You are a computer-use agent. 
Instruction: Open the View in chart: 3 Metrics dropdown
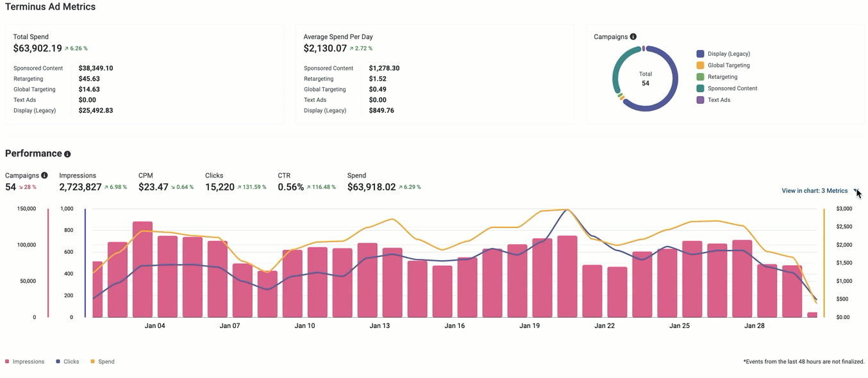(x=819, y=191)
